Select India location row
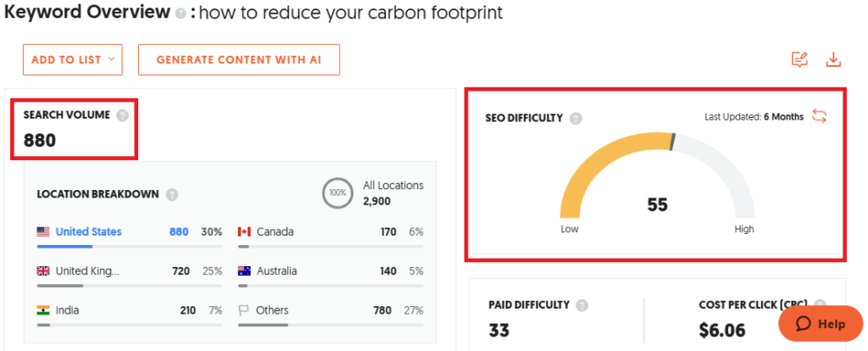Screen dimensions: 868x351 tap(67, 310)
